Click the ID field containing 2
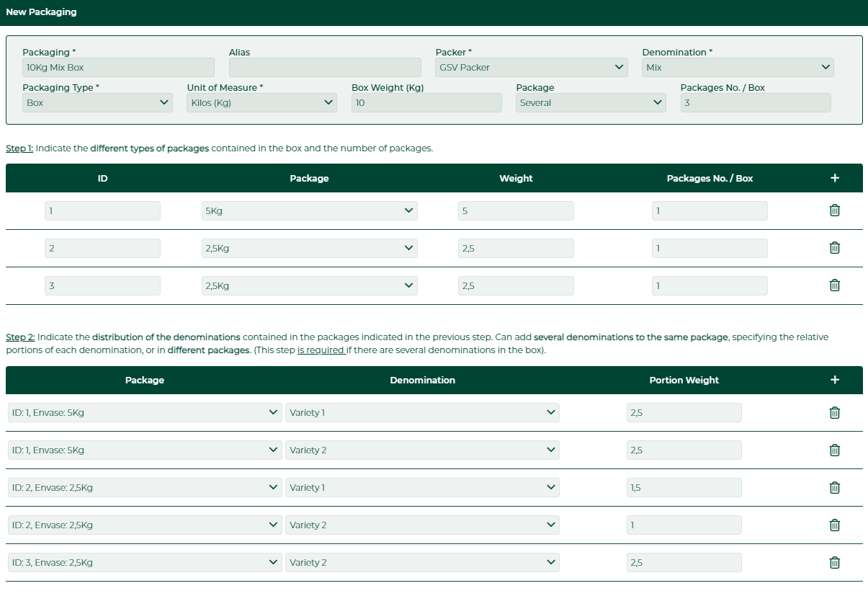This screenshot has width=868, height=596. point(102,249)
